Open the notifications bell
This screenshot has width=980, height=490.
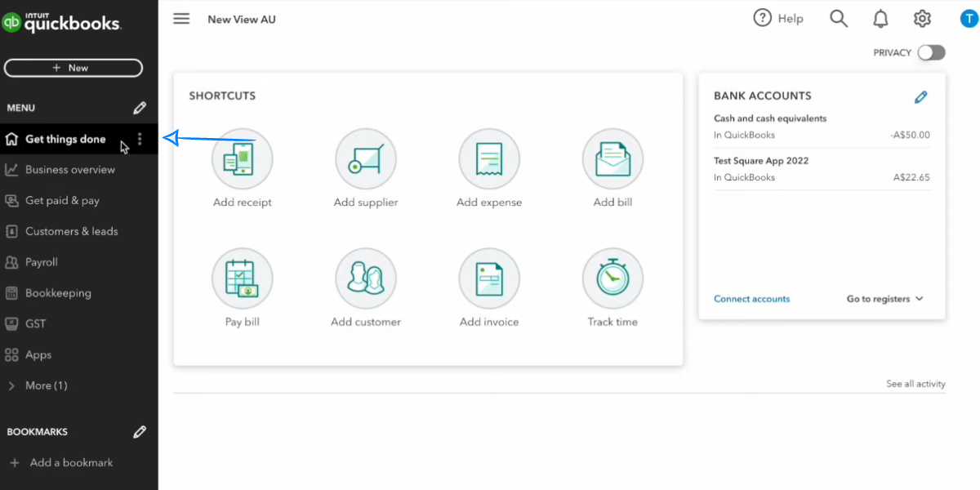pos(880,19)
